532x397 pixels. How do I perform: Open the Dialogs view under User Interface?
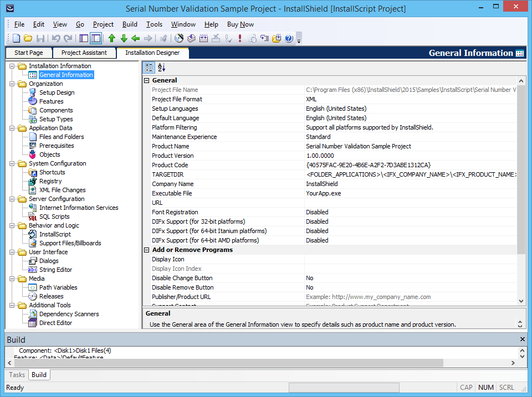pyautogui.click(x=49, y=260)
